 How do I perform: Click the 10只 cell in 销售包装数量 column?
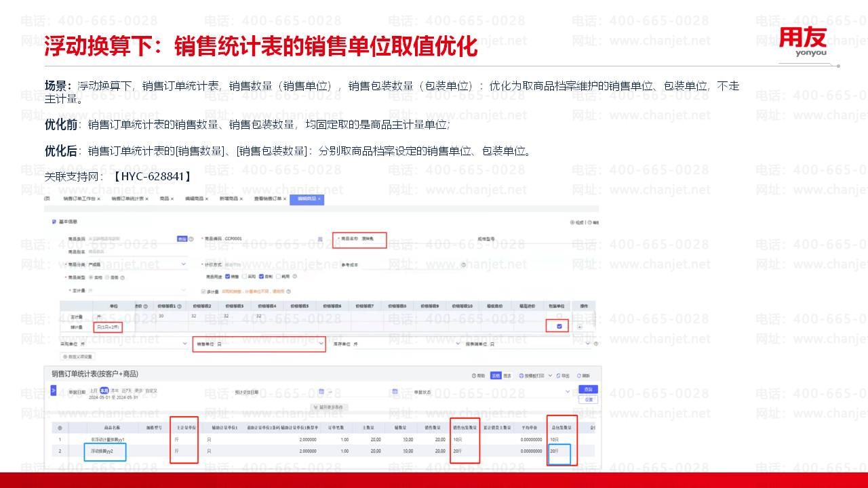click(x=458, y=439)
